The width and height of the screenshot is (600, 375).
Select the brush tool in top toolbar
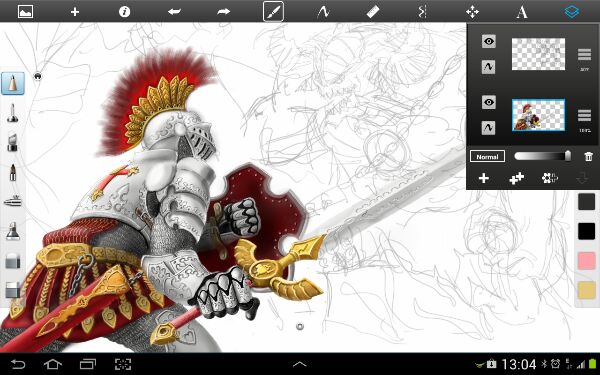click(x=273, y=11)
